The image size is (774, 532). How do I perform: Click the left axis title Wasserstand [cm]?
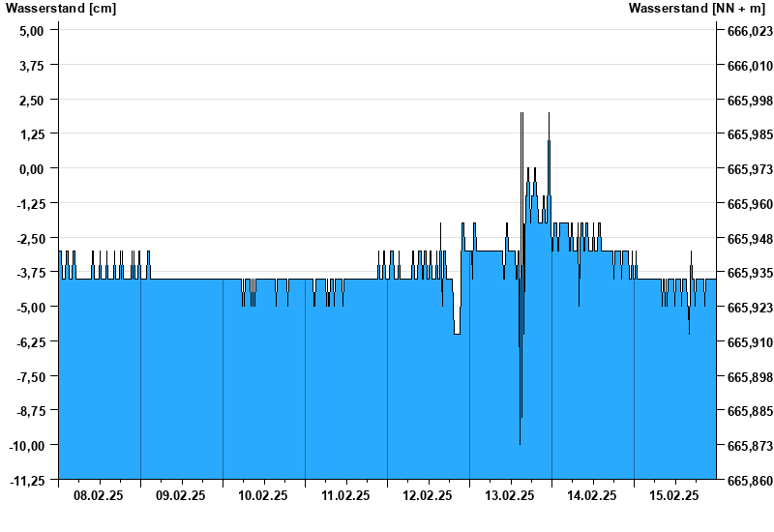pos(61,8)
